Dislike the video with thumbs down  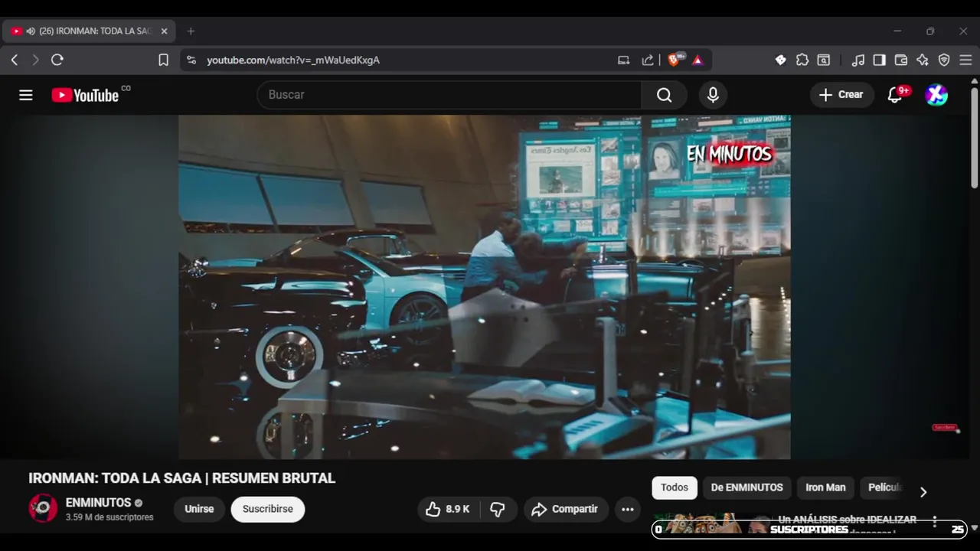[498, 509]
